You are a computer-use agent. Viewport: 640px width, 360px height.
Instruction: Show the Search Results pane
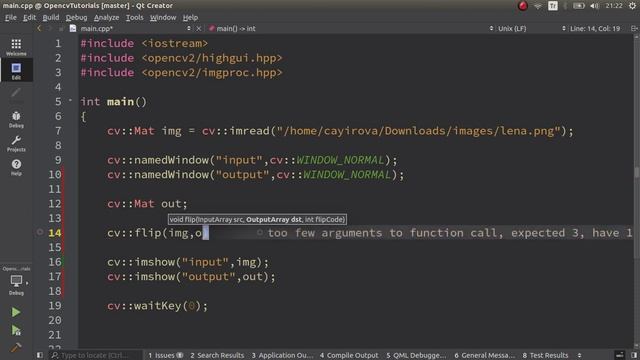(217, 356)
